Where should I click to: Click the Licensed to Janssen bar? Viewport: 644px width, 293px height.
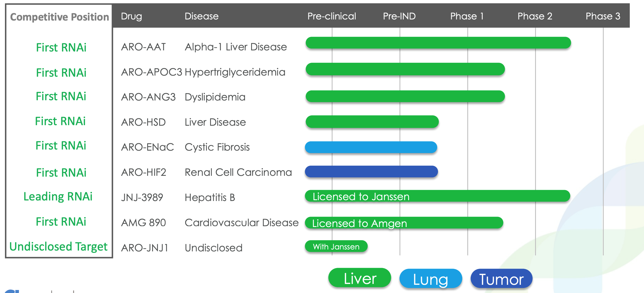(x=437, y=196)
